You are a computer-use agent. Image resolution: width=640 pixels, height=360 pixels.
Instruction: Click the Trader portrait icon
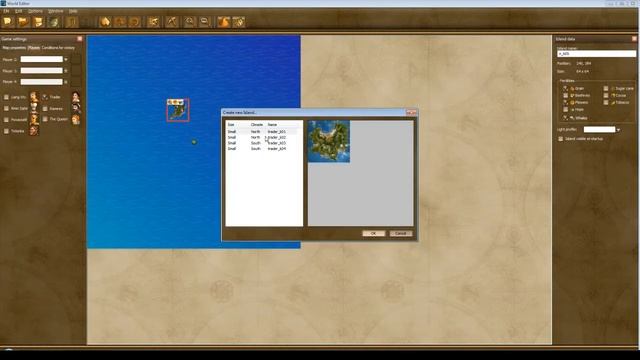click(76, 97)
